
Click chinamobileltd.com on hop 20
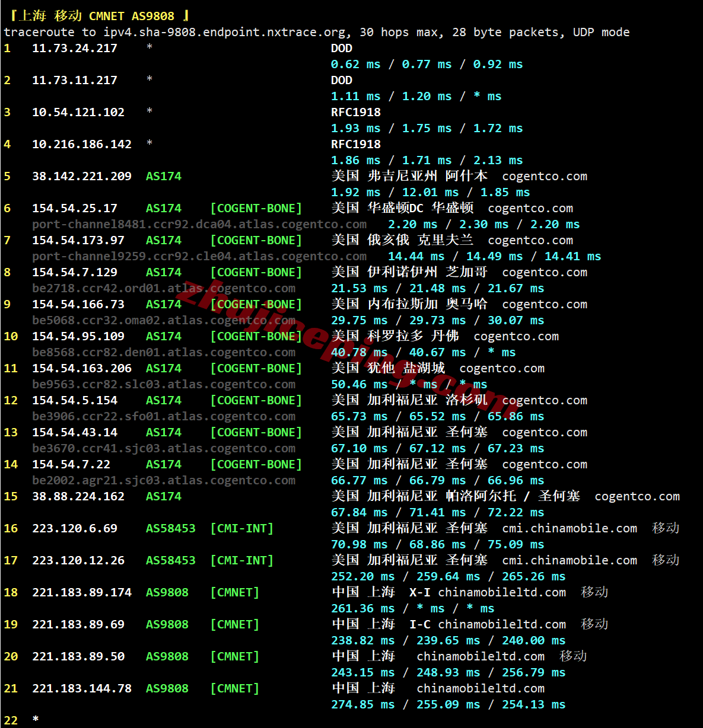[x=481, y=656]
